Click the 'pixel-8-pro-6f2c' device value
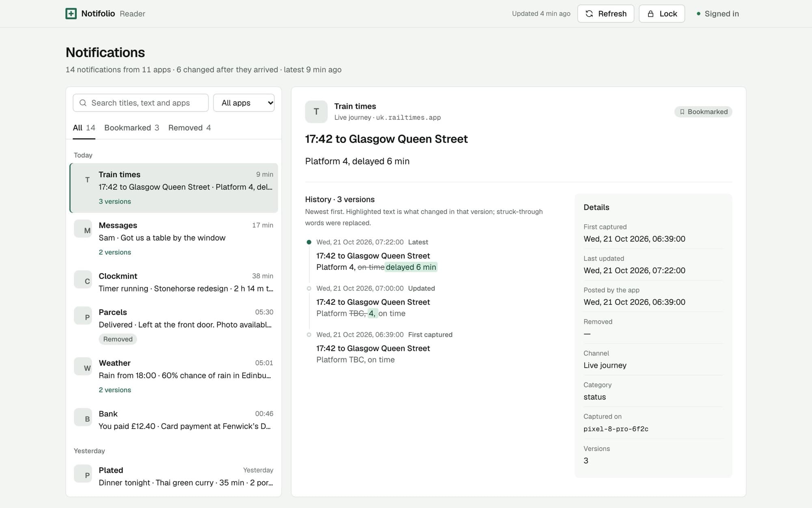 pos(616,429)
